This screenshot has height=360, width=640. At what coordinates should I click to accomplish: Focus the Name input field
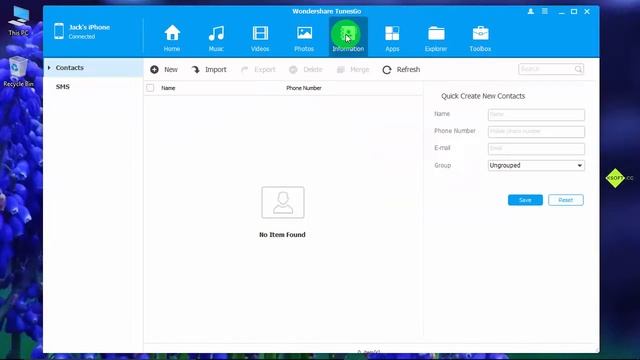point(536,115)
